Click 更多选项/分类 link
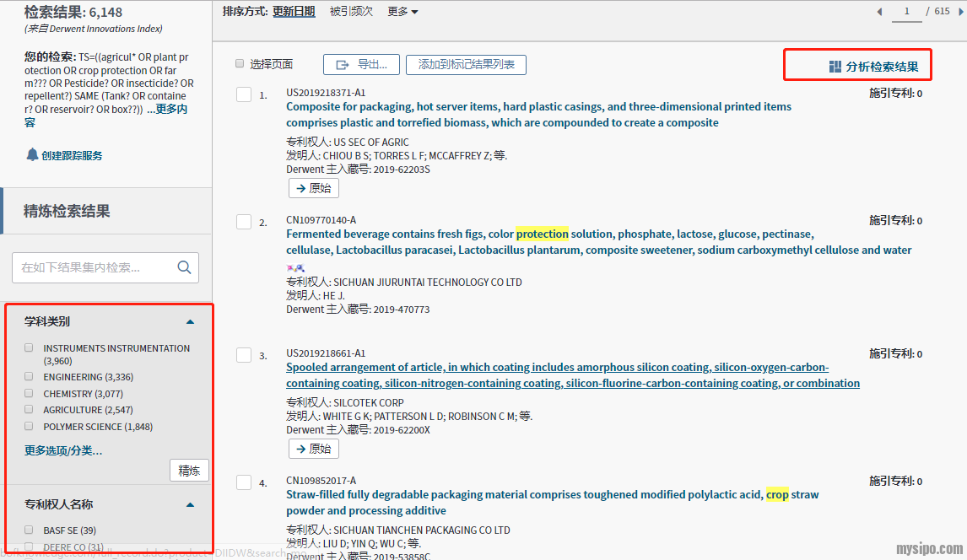The width and height of the screenshot is (967, 560). (63, 450)
